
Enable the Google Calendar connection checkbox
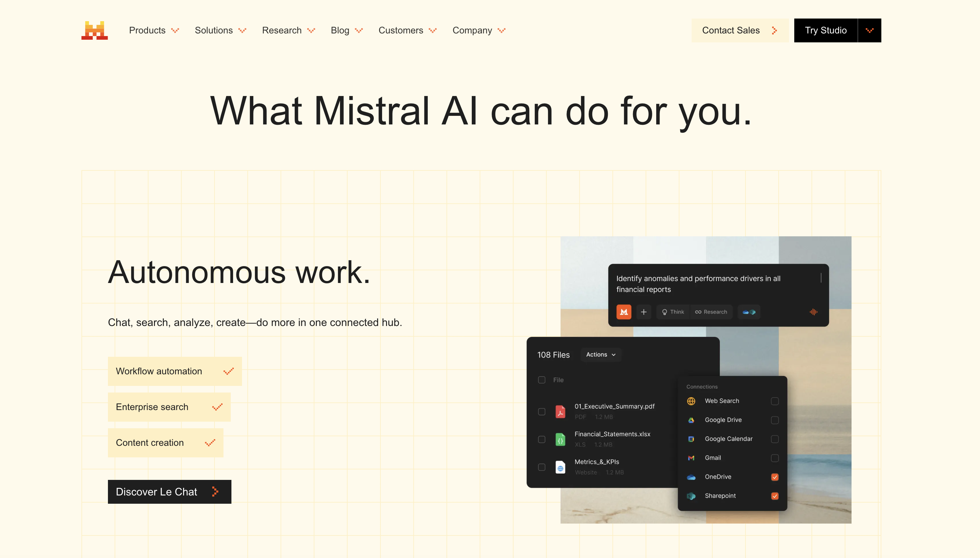coord(774,439)
